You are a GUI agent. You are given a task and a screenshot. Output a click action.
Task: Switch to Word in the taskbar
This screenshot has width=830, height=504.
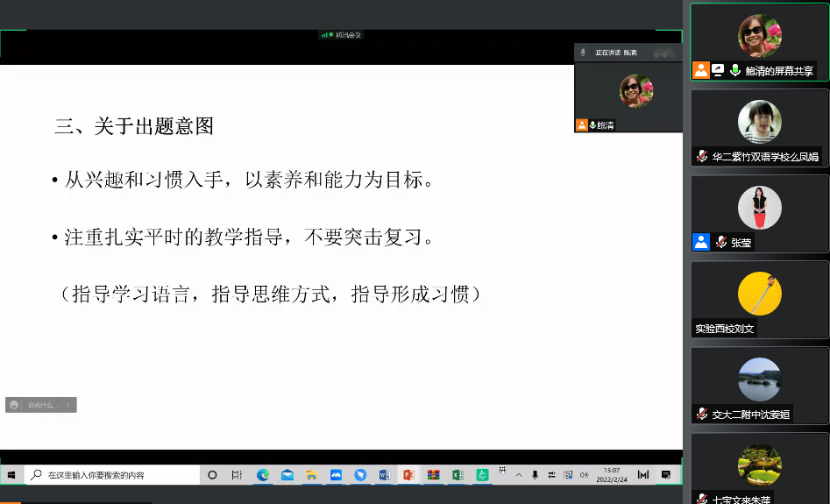pos(384,475)
